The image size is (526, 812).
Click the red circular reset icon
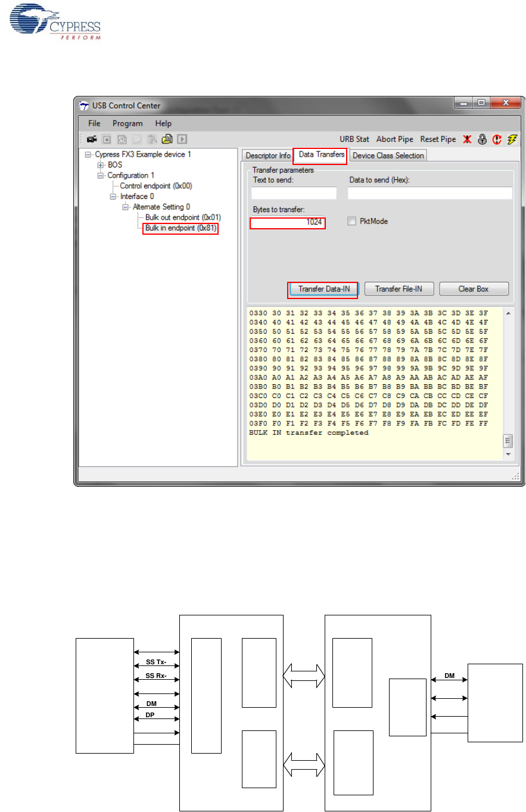(x=497, y=139)
